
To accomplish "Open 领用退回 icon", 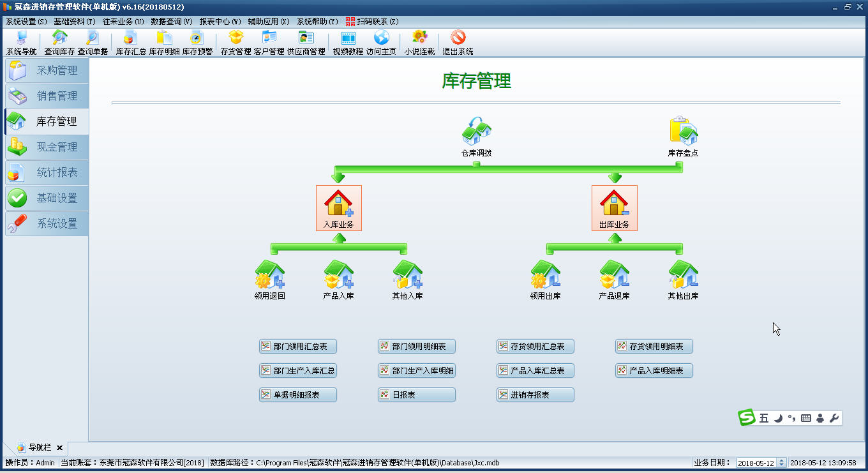I will point(270,280).
